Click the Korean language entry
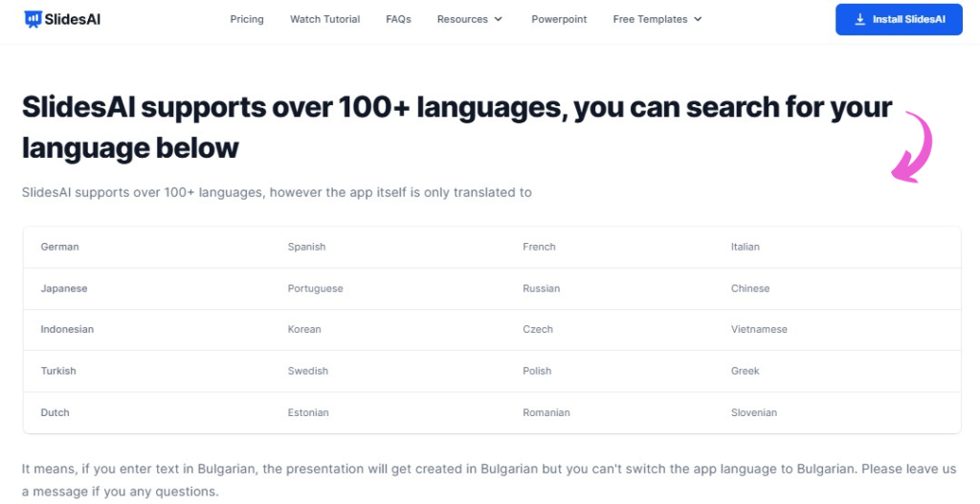 coord(304,329)
